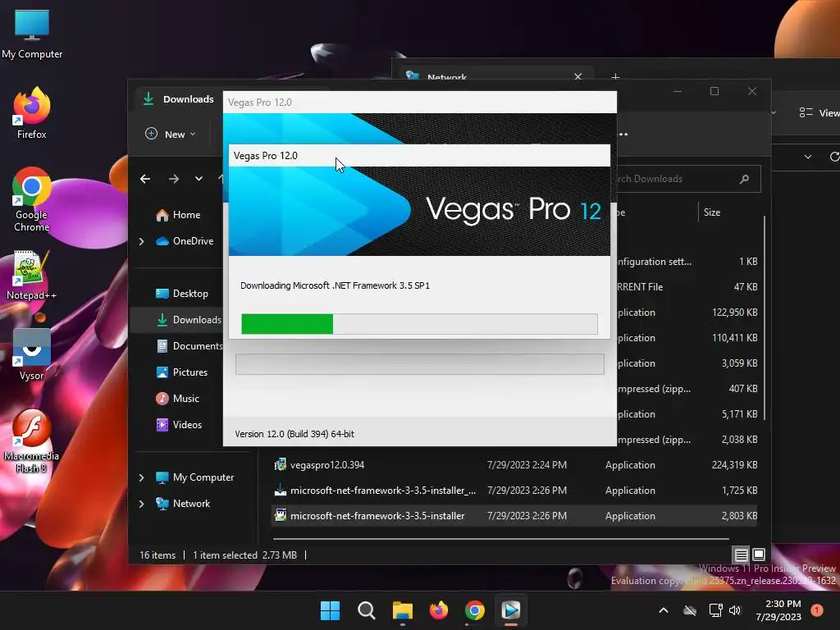This screenshot has height=630, width=840.
Task: Open Google Chrome desktop shortcut
Action: tap(32, 199)
